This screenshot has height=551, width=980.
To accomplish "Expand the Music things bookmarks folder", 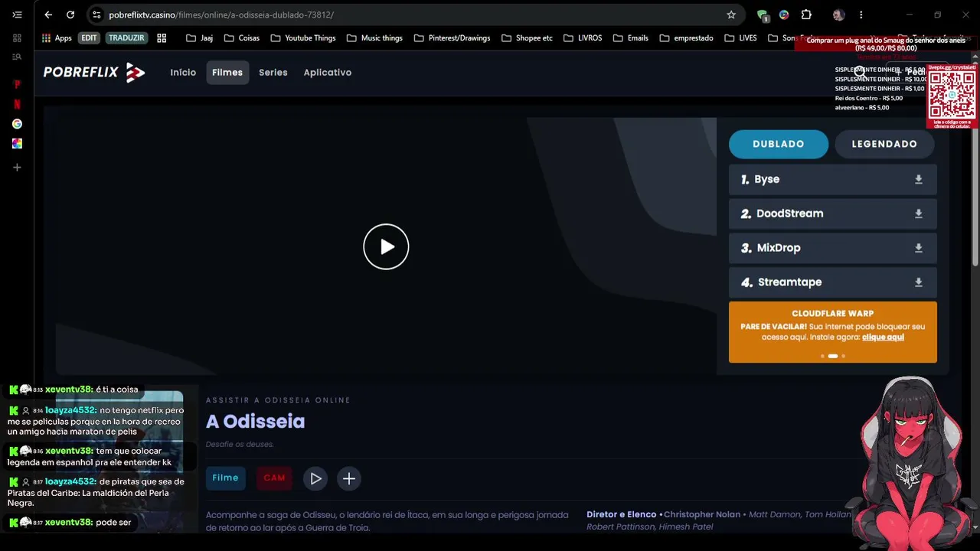I will (x=374, y=37).
